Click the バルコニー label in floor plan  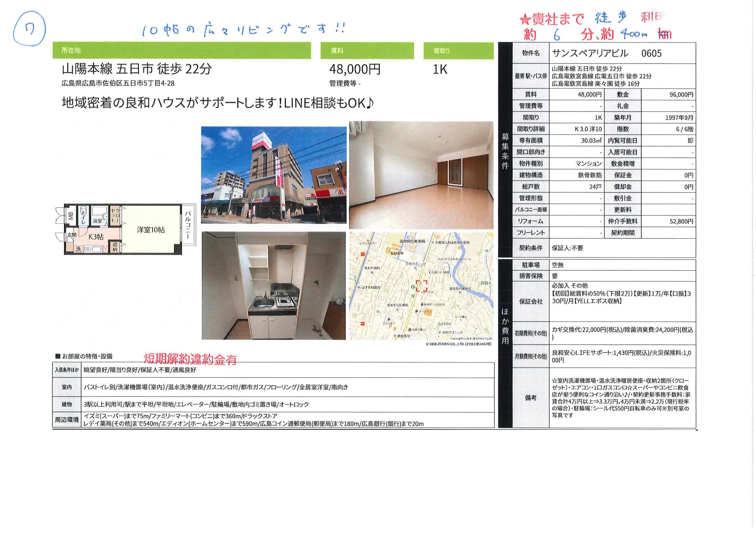click(188, 225)
